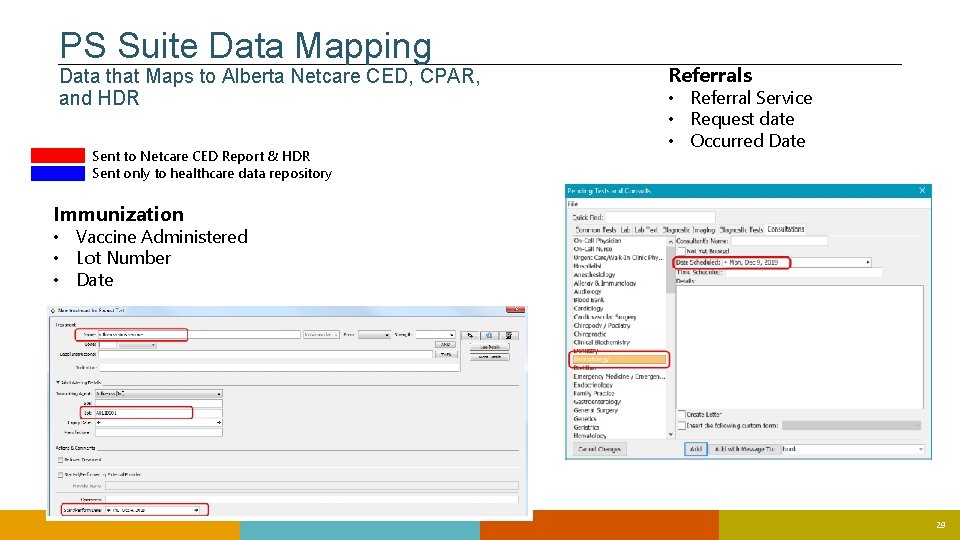Collapse the Administering Details section triangle
The width and height of the screenshot is (960, 540).
[x=58, y=382]
